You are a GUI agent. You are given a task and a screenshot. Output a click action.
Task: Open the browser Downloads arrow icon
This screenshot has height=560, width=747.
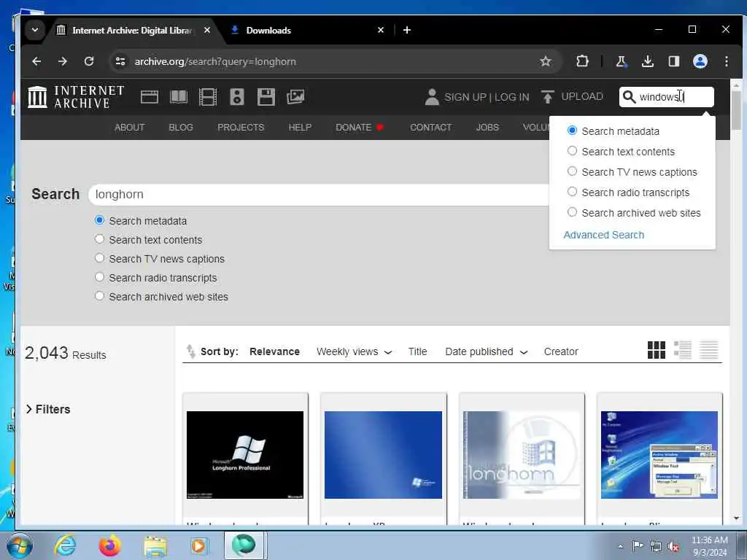(648, 61)
